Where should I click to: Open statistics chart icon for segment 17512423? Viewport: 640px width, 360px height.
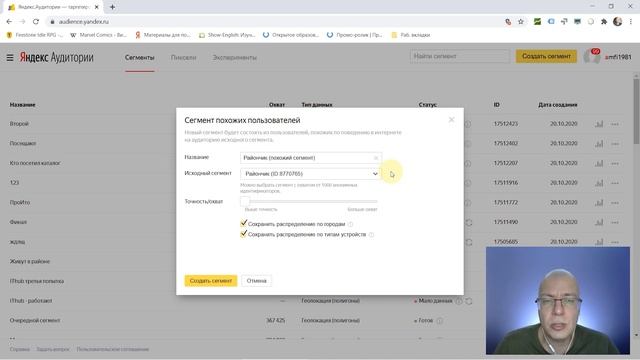click(x=599, y=124)
